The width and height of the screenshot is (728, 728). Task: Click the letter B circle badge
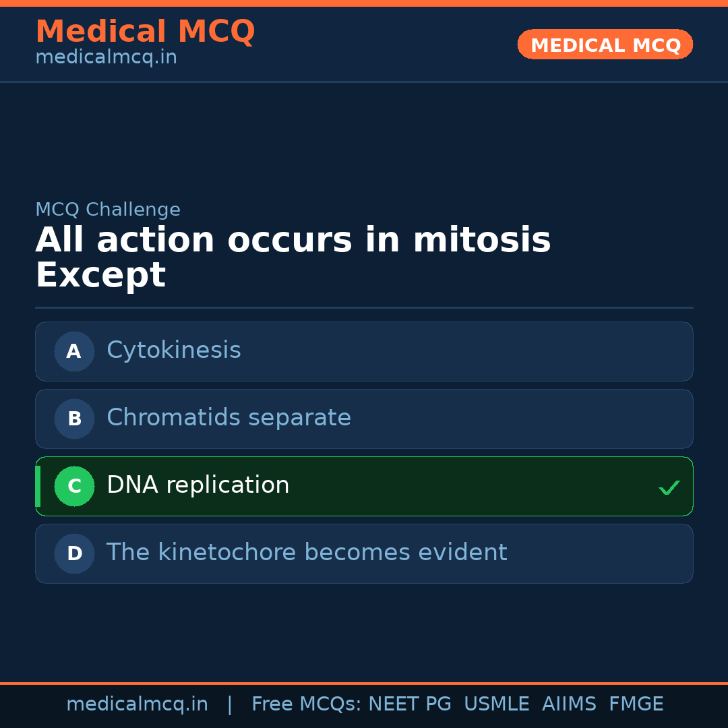74,419
